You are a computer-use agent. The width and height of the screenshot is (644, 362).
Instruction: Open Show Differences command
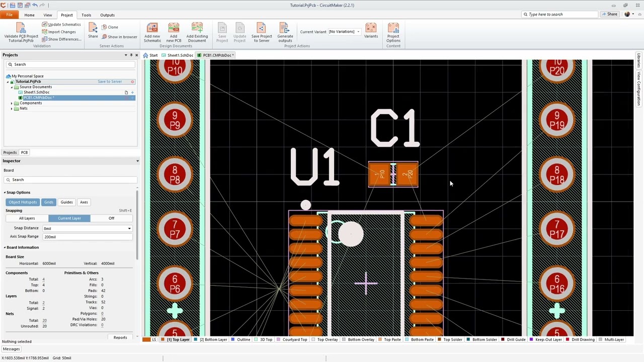61,39
